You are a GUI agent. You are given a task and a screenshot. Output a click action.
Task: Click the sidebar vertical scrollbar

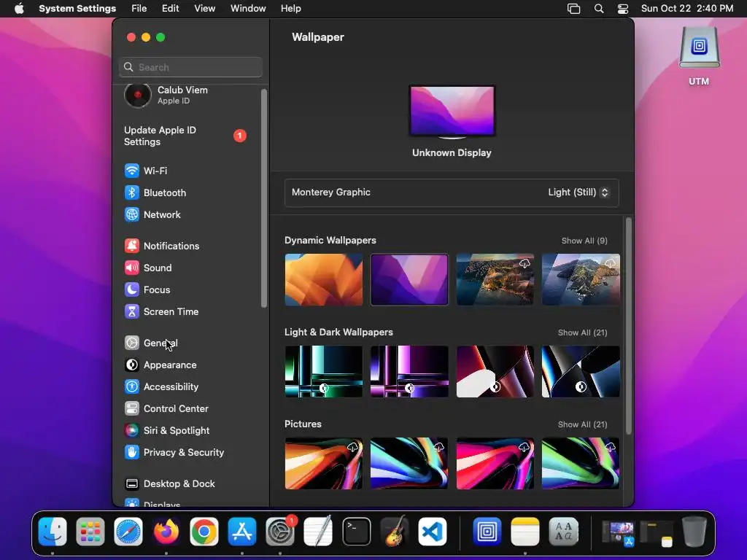[264, 198]
